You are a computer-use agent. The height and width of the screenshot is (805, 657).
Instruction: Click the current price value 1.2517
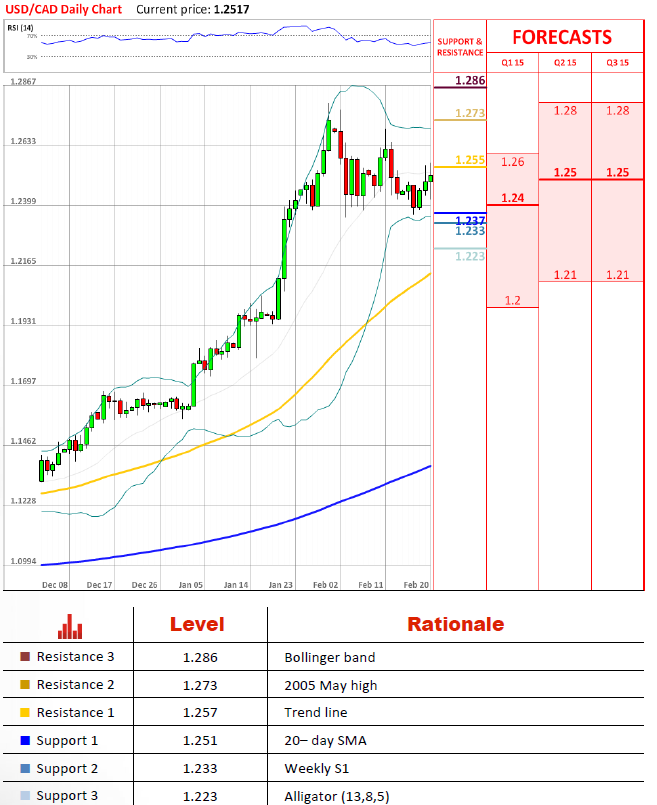click(231, 9)
